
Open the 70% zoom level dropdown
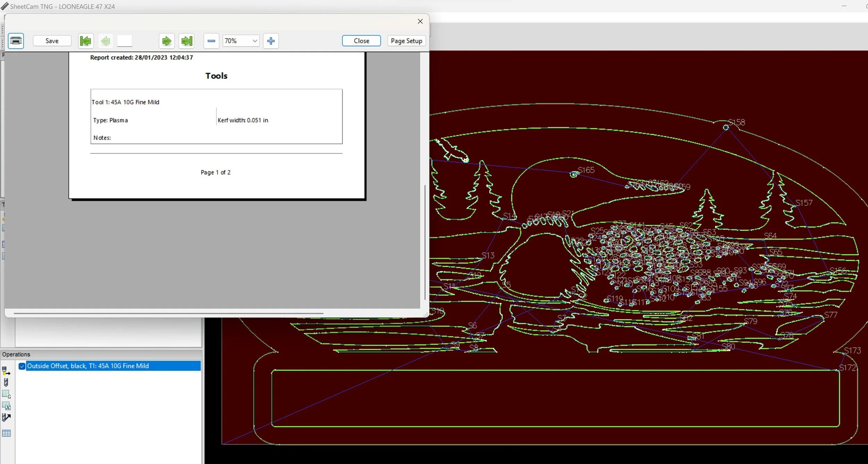[x=254, y=41]
